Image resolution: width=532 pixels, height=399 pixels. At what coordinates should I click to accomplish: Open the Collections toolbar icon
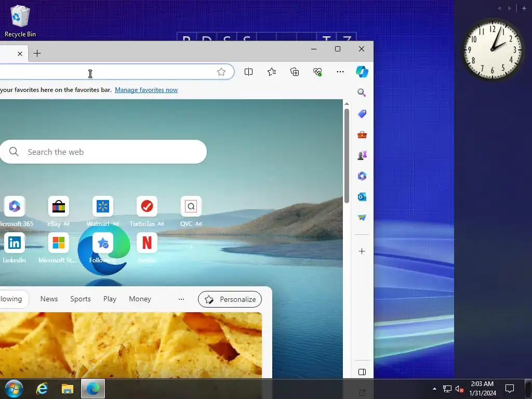(x=295, y=72)
